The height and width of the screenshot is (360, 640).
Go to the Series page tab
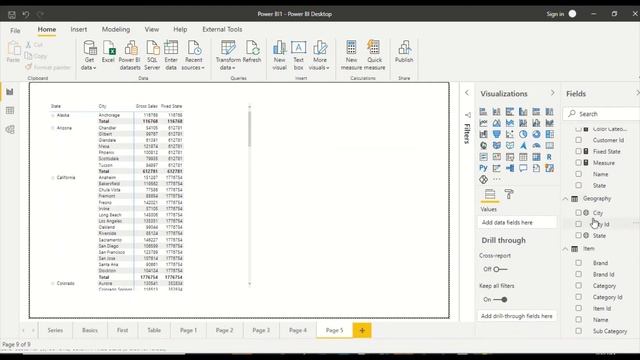[55, 330]
